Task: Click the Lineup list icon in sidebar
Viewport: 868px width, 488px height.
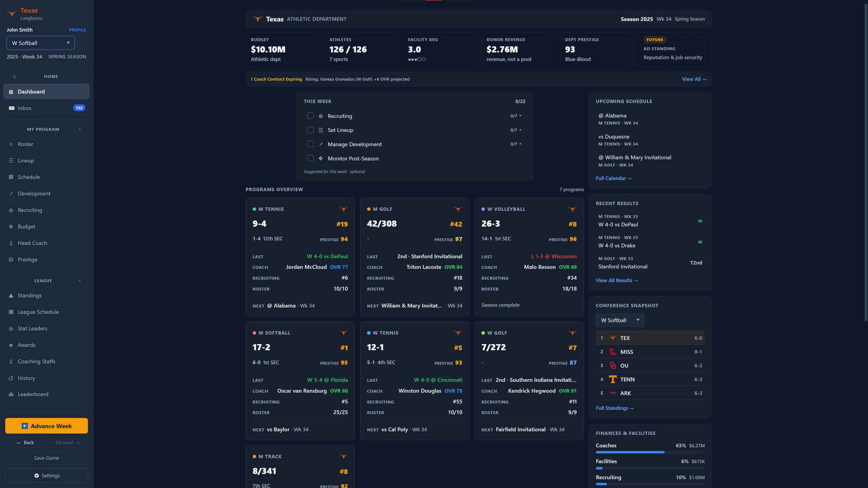Action: click(11, 160)
